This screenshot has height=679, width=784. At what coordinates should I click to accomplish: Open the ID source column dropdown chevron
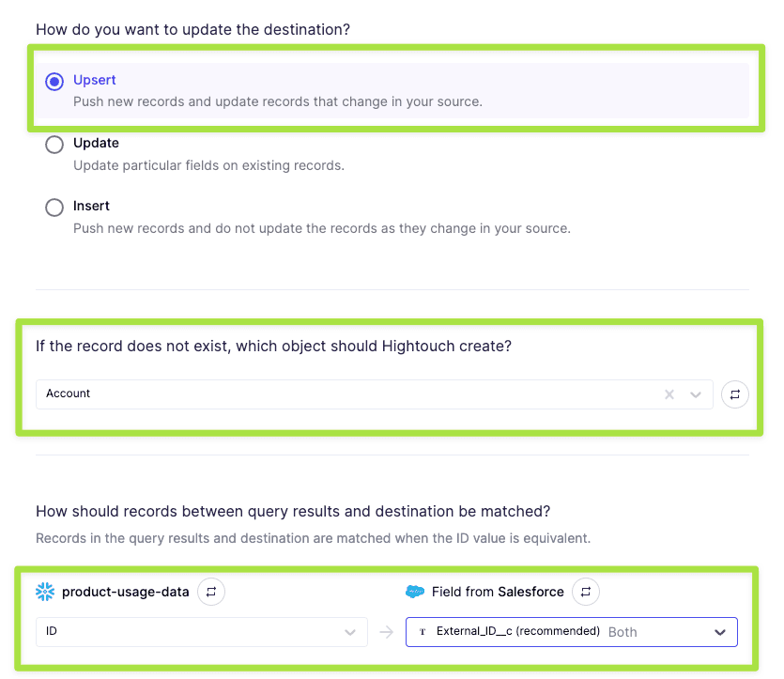[x=350, y=632]
